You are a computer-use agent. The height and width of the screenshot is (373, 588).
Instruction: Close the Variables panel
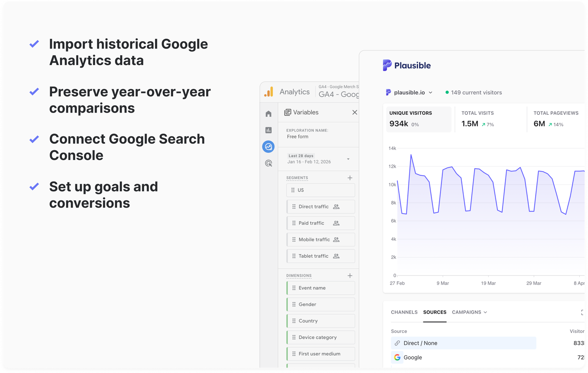coord(355,112)
